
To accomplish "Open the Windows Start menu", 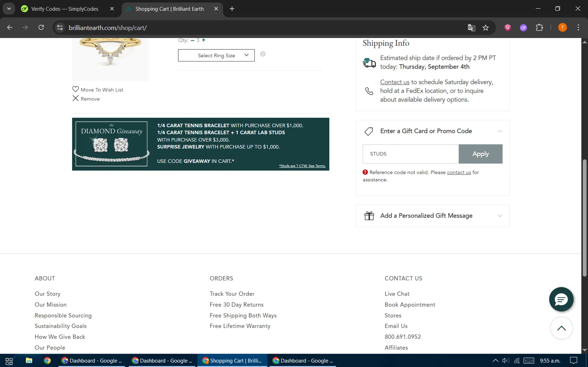I will (x=9, y=361).
